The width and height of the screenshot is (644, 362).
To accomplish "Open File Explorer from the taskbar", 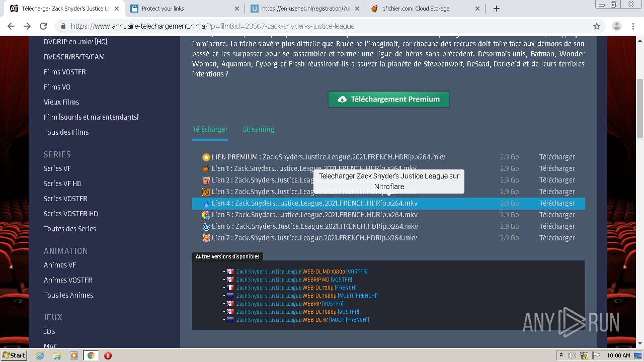I will click(57, 355).
